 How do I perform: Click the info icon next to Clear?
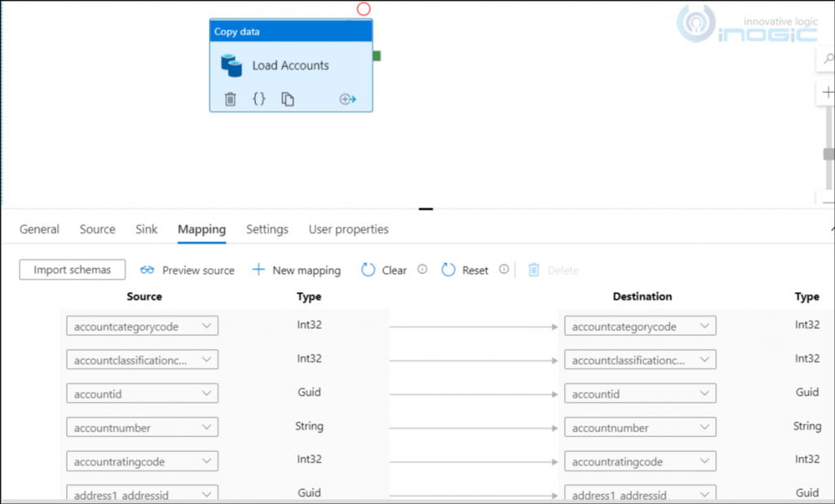click(422, 269)
